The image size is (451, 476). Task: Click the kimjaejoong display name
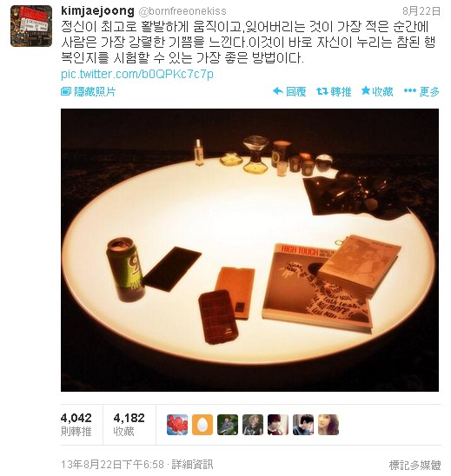tap(97, 11)
